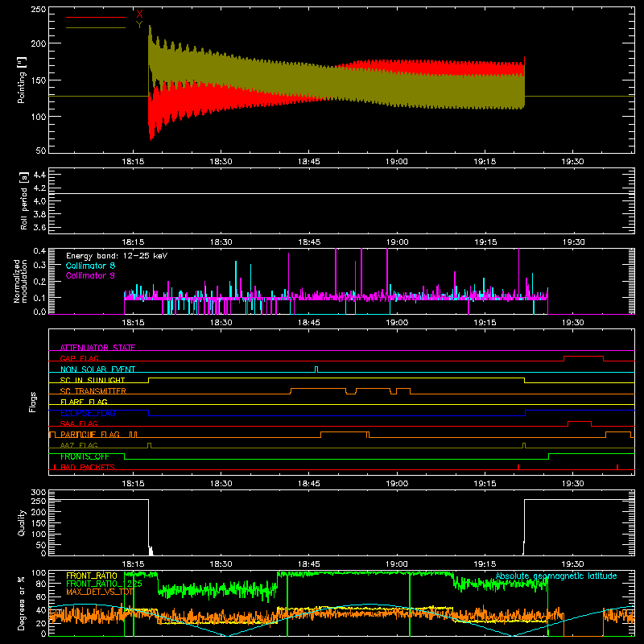Click the Normalized modulation axis title
644x644 pixels.
(21, 281)
